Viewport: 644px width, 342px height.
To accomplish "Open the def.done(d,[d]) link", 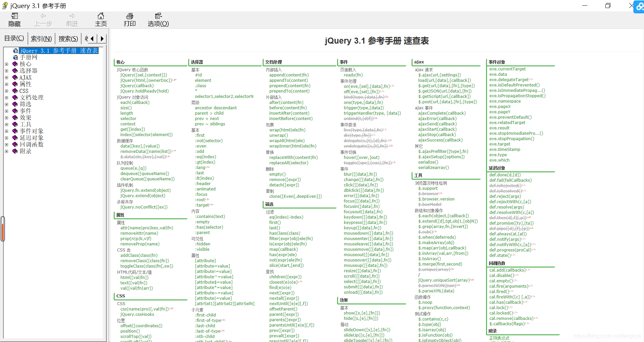I will tap(505, 175).
